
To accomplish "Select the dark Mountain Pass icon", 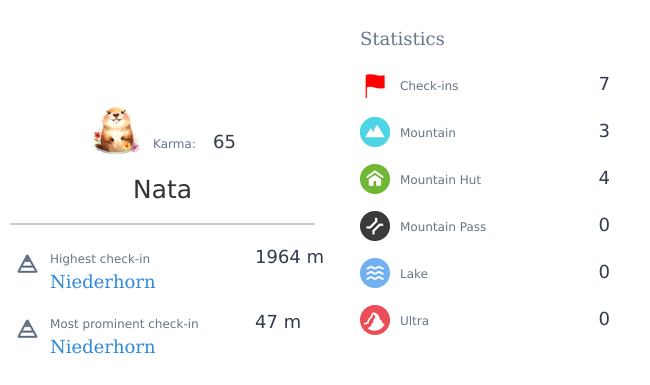I will pyautogui.click(x=375, y=226).
